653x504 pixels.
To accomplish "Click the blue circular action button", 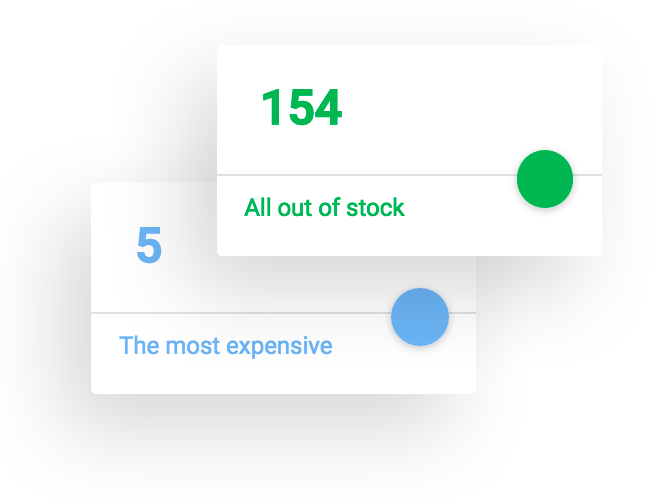I will 420,317.
